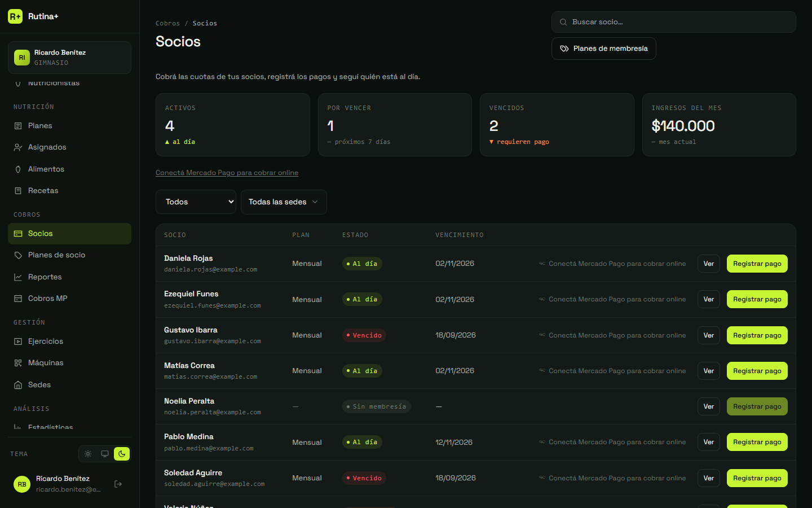The width and height of the screenshot is (812, 508).
Task: View Soledad Aguirre's member details
Action: pyautogui.click(x=709, y=478)
